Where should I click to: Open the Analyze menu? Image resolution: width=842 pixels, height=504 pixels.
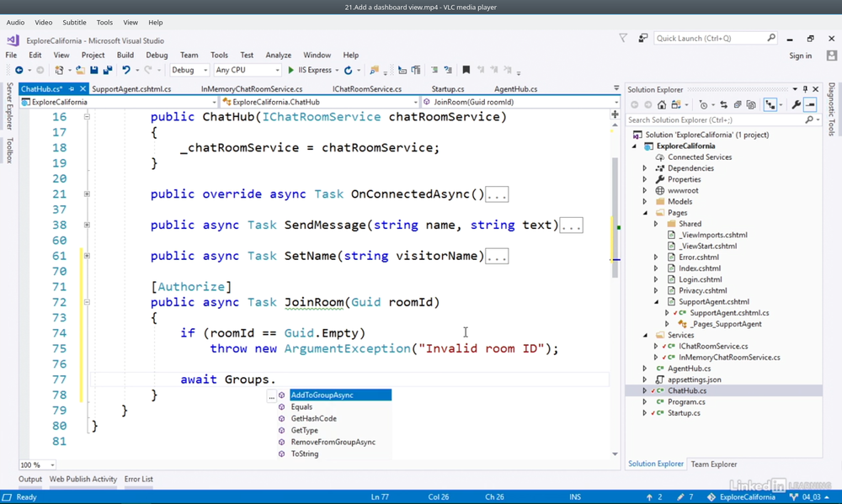point(278,55)
